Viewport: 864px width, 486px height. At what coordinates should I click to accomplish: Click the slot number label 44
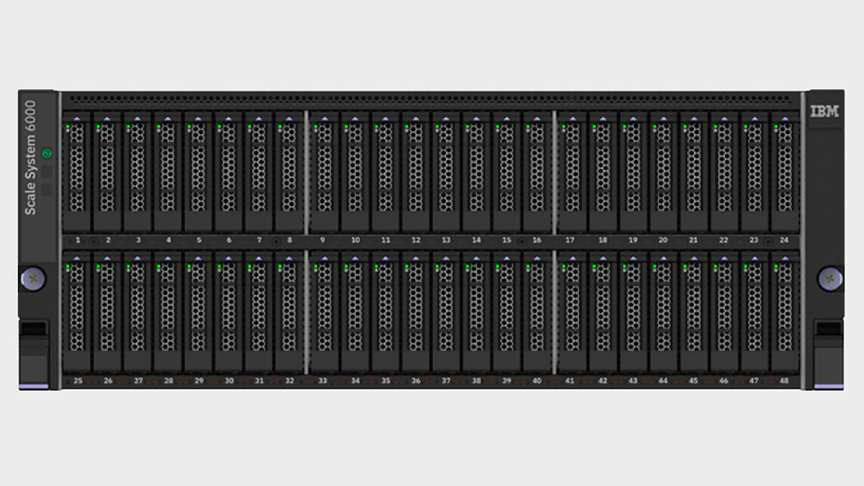click(x=663, y=381)
